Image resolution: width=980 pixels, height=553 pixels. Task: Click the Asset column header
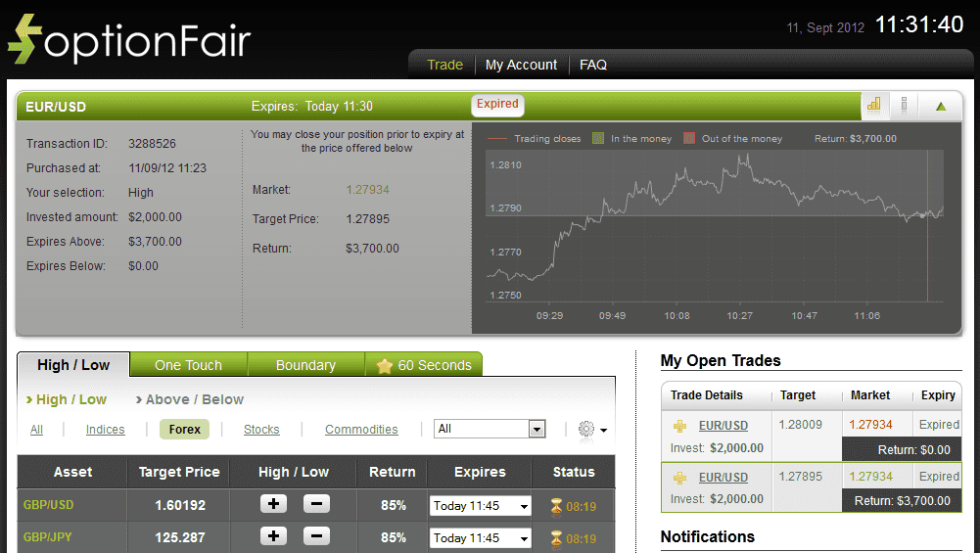coord(72,472)
